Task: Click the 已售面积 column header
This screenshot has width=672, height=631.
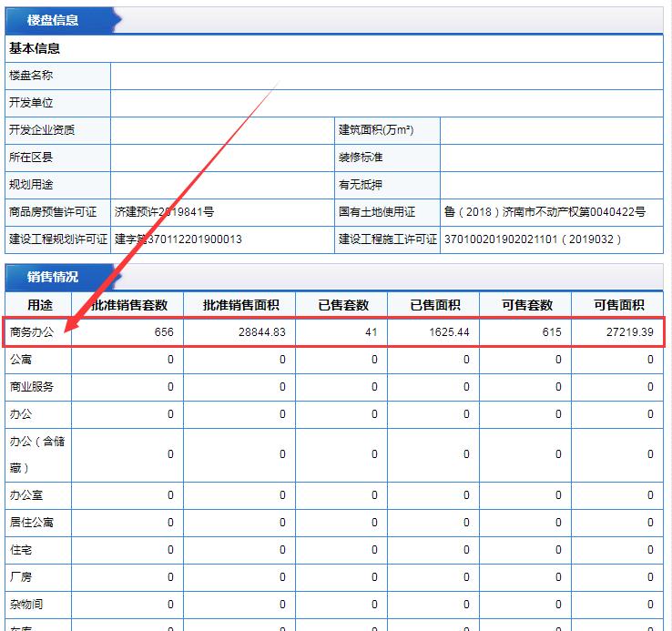Action: pyautogui.click(x=435, y=305)
